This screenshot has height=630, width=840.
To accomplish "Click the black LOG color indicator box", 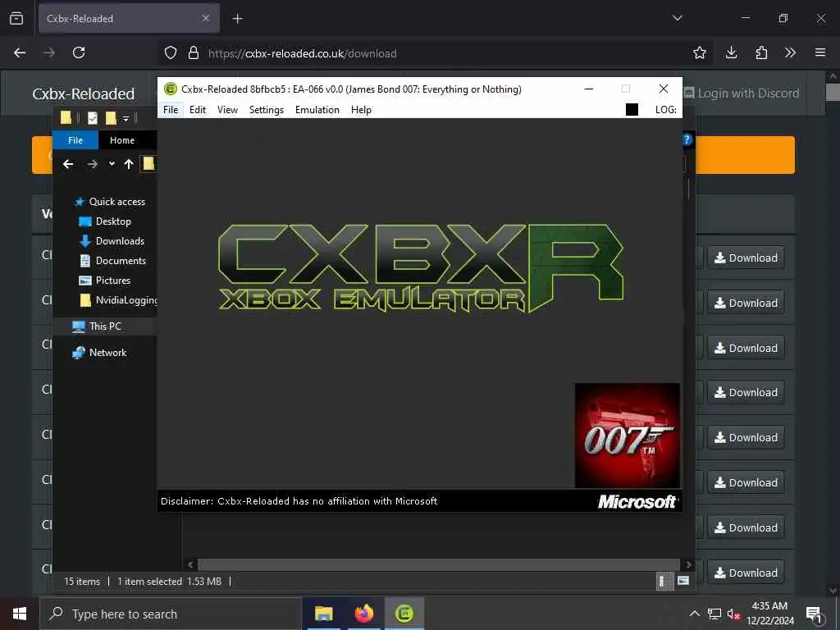I will 632,110.
